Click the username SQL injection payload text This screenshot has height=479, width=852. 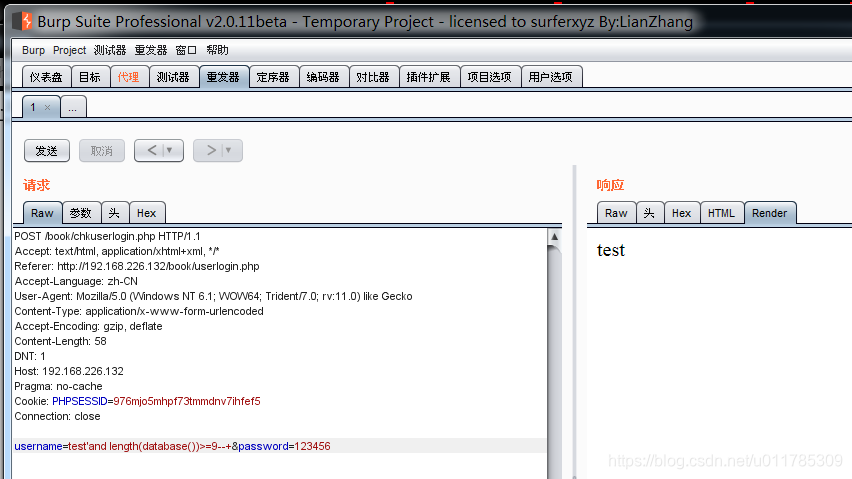point(149,446)
